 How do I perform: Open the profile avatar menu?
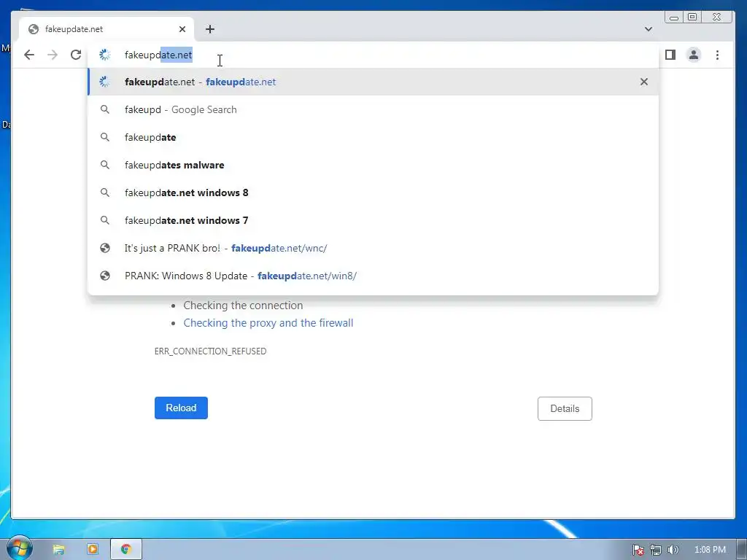coord(694,55)
